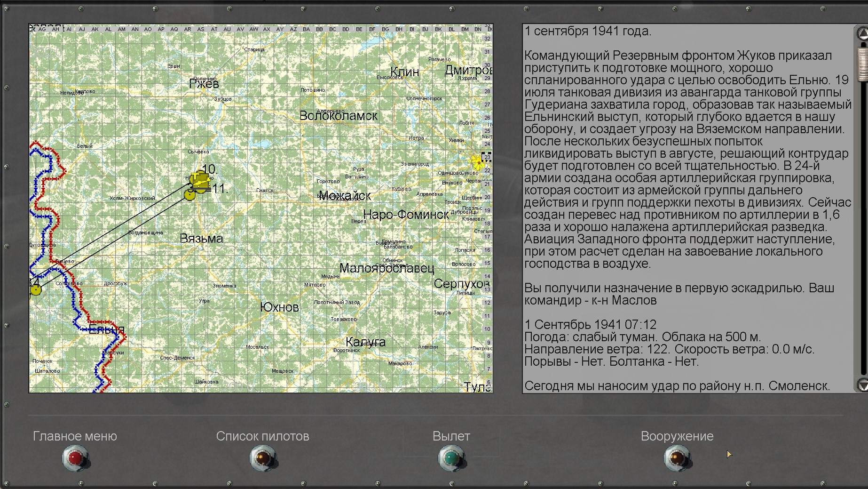
Task: Click the Малоярославец city label
Action: [x=387, y=268]
